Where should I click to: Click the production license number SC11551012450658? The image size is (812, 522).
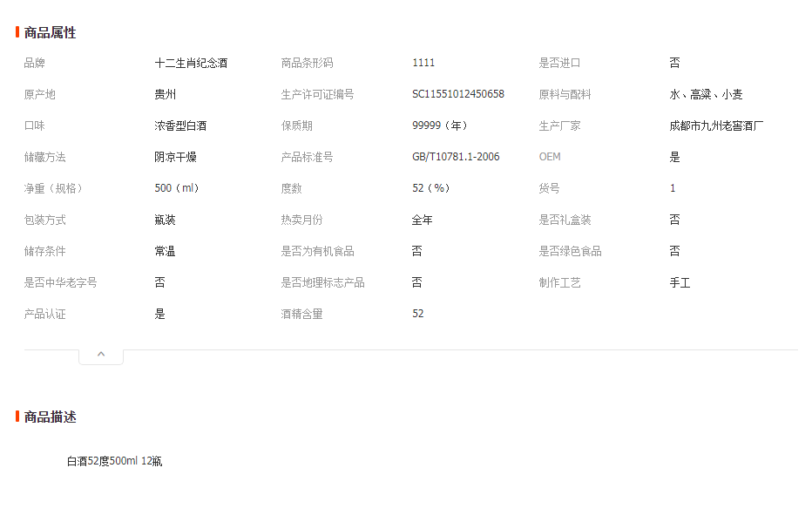point(457,95)
